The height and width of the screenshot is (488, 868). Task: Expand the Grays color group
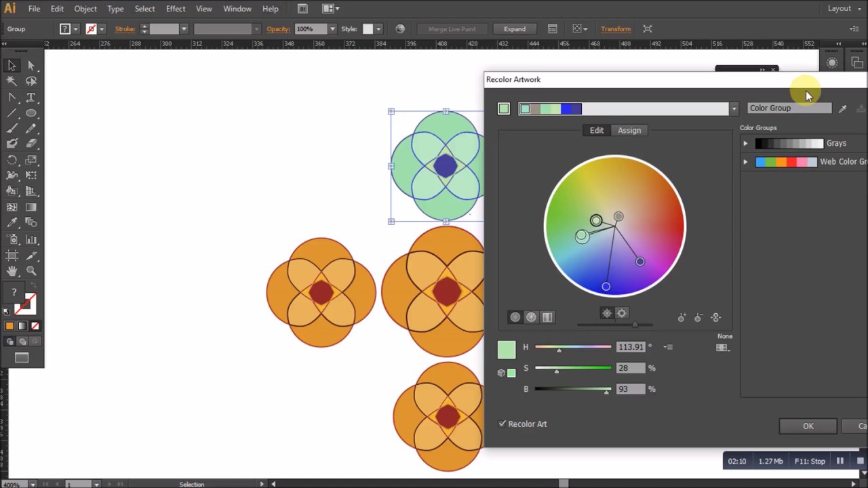745,144
